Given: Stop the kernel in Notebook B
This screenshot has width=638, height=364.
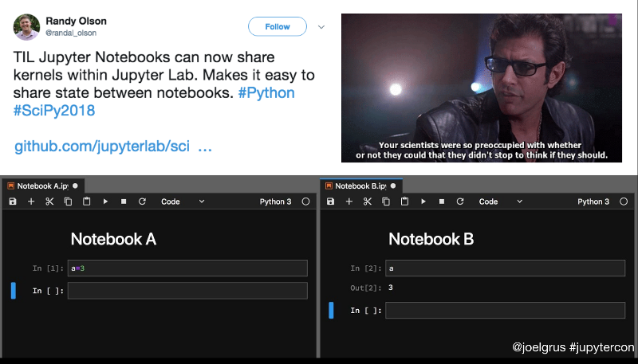Looking at the screenshot, I should click(x=442, y=202).
